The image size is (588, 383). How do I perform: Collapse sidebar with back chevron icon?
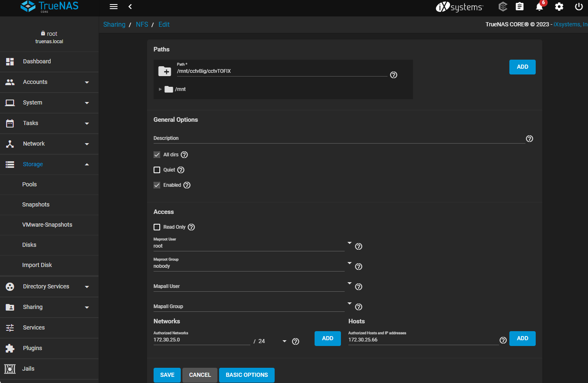tap(130, 7)
